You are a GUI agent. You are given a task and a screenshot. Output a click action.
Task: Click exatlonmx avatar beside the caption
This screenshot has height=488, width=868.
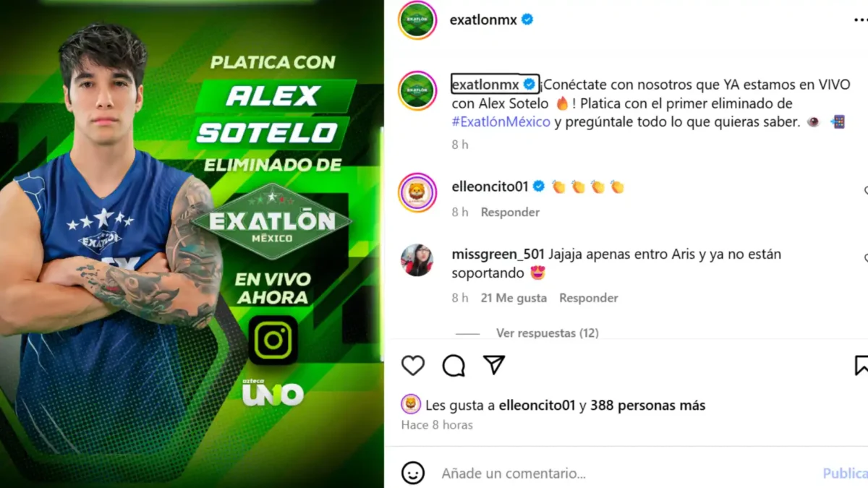[x=417, y=91]
